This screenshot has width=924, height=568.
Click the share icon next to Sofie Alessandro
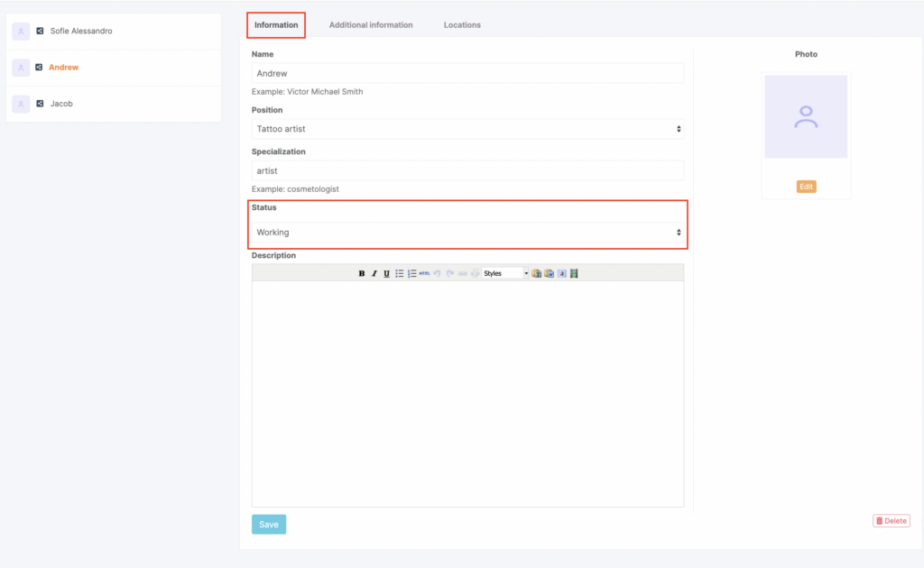click(40, 32)
